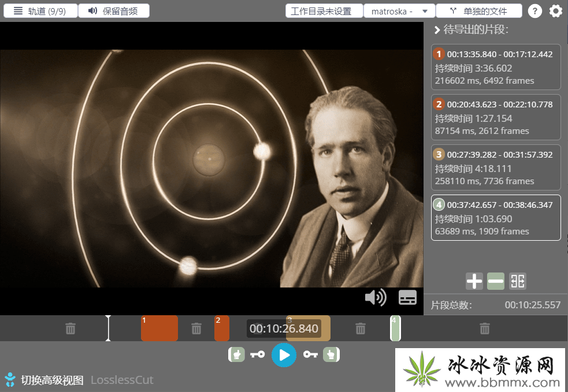Viewport: 568px width, 392px height.
Task: Click the split segment icon beside minus
Action: [517, 281]
